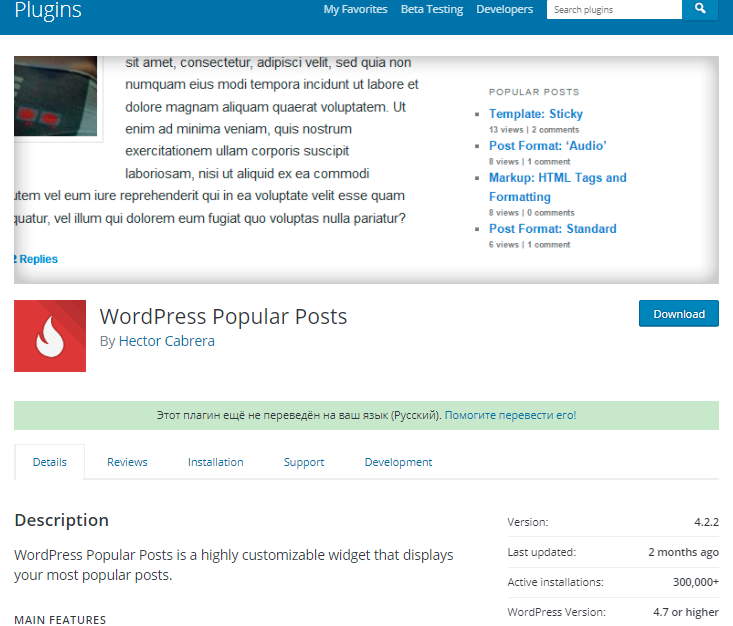This screenshot has width=733, height=626.
Task: Click the version value 4.2.2
Action: 706,522
